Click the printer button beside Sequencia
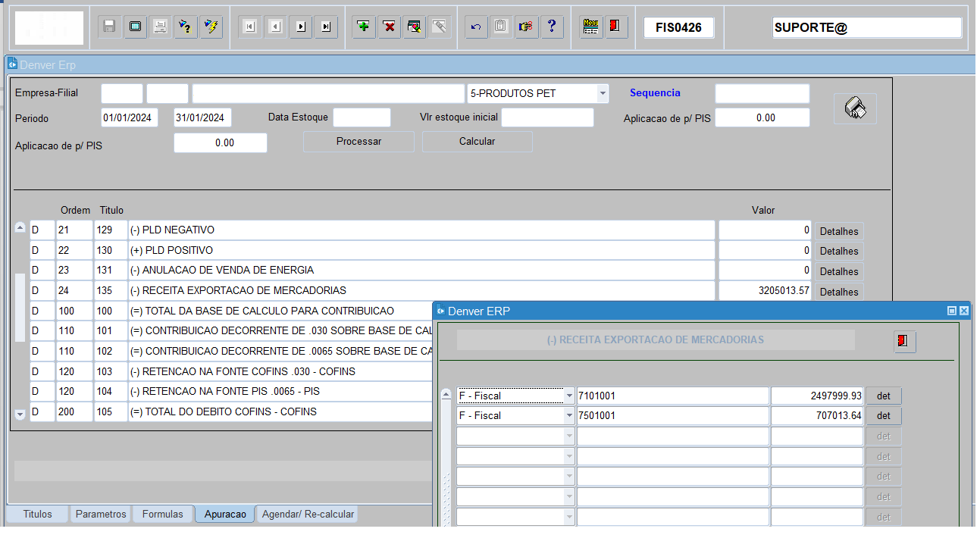The height and width of the screenshot is (535, 980). point(856,108)
